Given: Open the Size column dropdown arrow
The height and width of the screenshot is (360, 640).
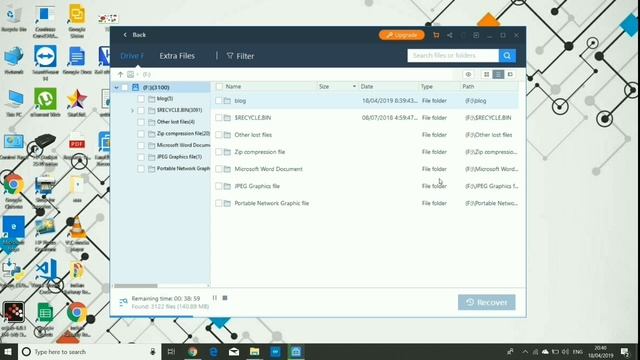Looking at the screenshot, I should point(354,87).
